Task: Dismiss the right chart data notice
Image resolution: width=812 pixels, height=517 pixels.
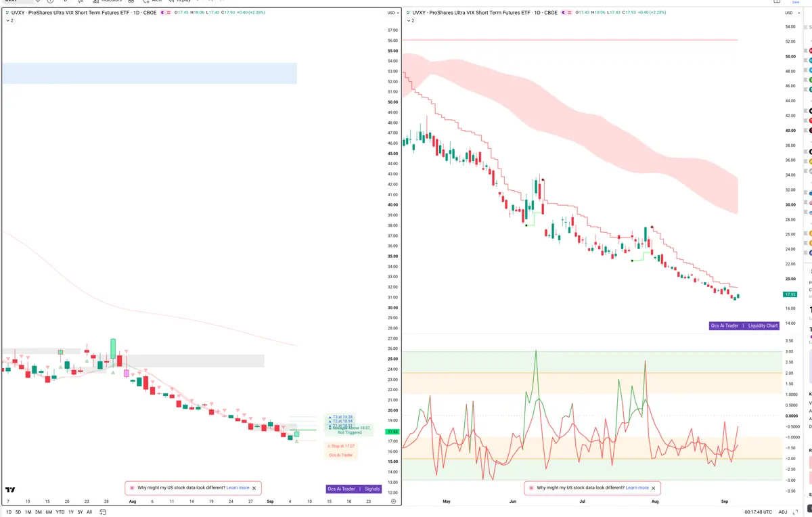Action: pos(653,488)
